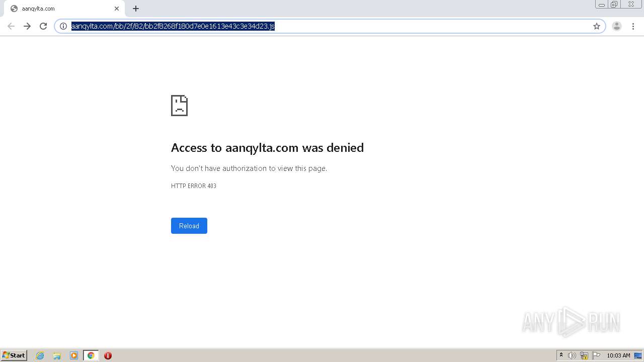Image resolution: width=644 pixels, height=362 pixels.
Task: Open Windows Explorer folder from taskbar
Action: click(x=57, y=355)
